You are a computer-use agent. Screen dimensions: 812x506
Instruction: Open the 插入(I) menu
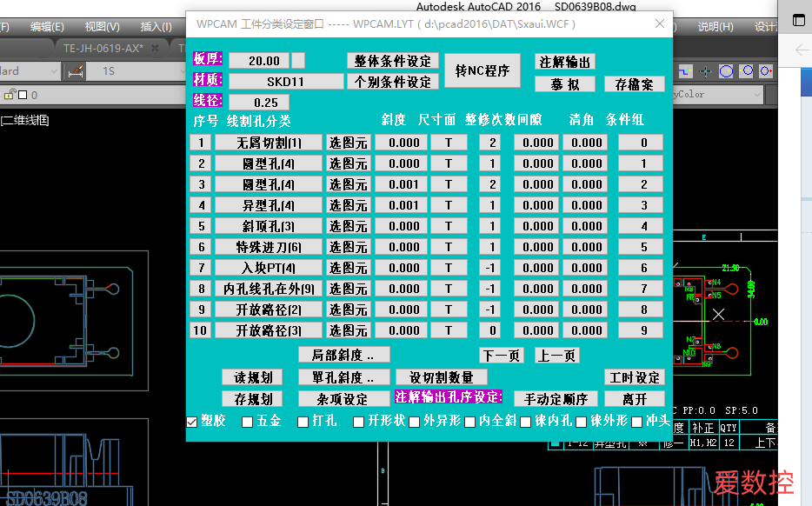[x=156, y=26]
